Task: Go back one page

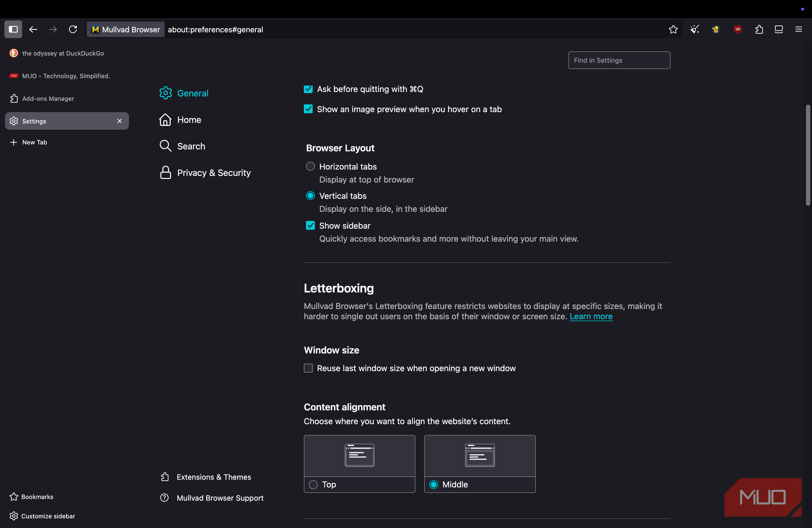Action: (33, 29)
